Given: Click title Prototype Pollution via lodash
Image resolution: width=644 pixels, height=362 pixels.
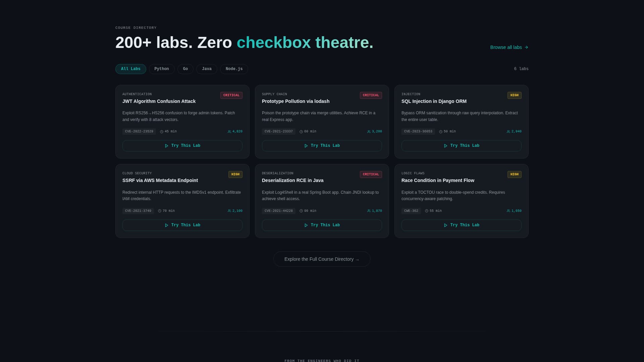Looking at the screenshot, I should [x=296, y=101].
